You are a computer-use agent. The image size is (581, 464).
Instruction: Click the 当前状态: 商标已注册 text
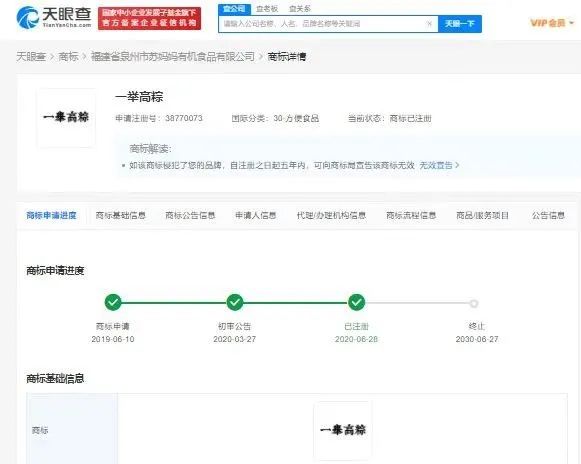[389, 119]
